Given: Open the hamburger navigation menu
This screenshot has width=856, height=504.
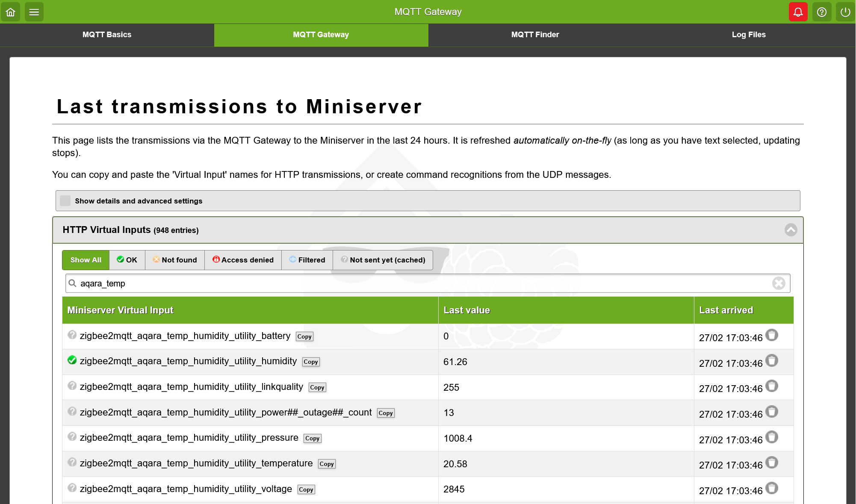Looking at the screenshot, I should pos(34,12).
